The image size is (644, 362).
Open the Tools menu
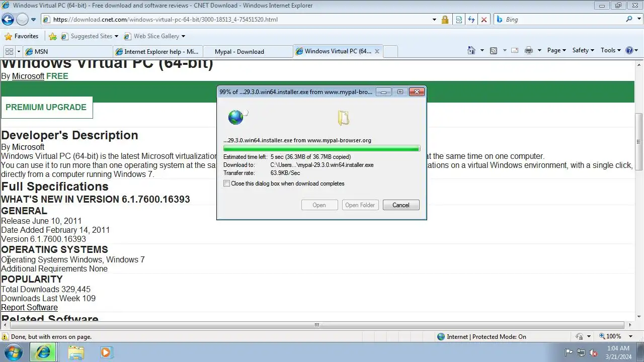click(611, 50)
